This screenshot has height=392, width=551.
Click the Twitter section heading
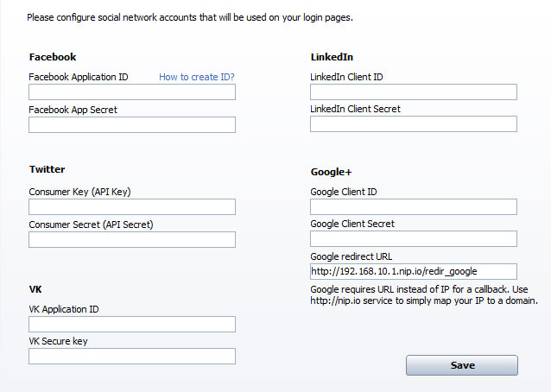click(x=47, y=169)
